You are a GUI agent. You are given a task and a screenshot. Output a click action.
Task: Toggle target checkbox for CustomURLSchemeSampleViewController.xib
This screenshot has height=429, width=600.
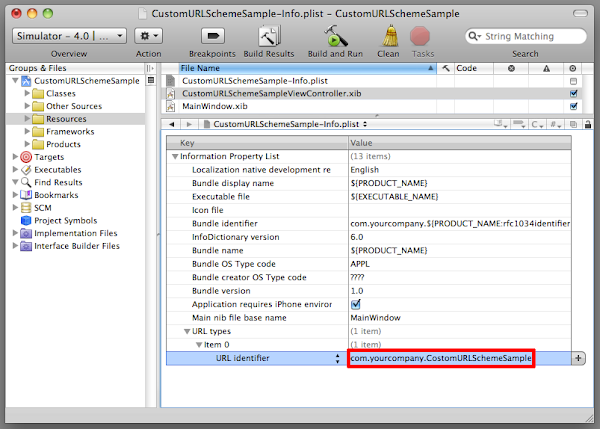[573, 94]
